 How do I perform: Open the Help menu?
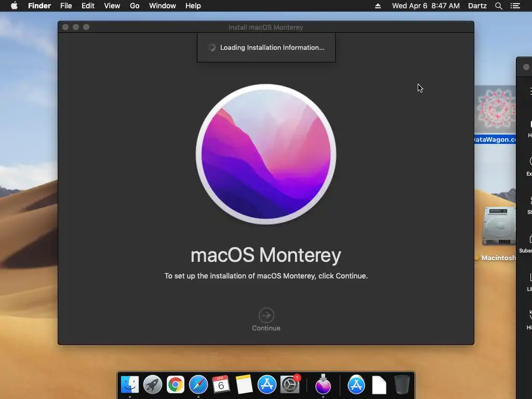[x=193, y=6]
